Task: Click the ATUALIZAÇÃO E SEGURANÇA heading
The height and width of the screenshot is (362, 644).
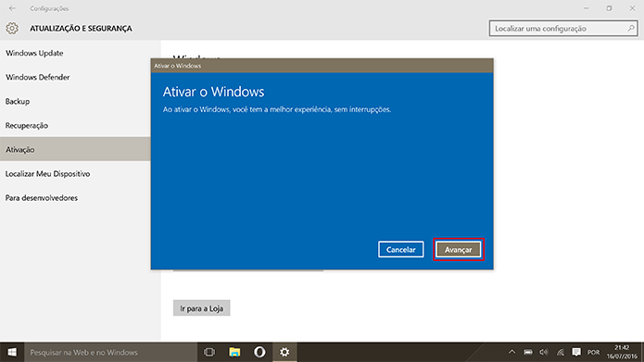Action: coord(81,29)
